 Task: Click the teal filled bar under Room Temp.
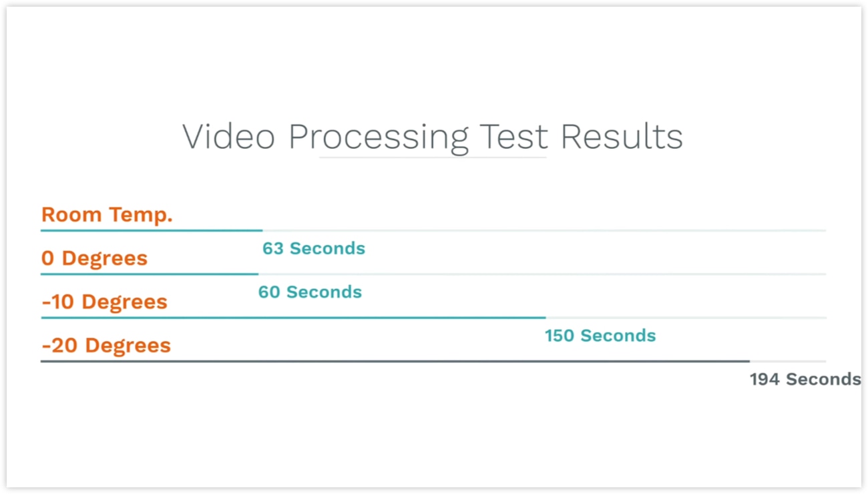pos(152,230)
